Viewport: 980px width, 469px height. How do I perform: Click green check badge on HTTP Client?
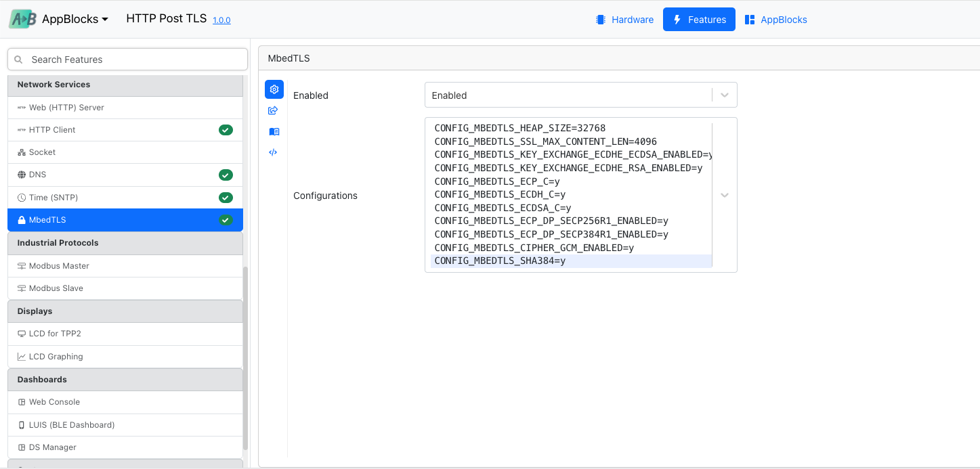[226, 130]
